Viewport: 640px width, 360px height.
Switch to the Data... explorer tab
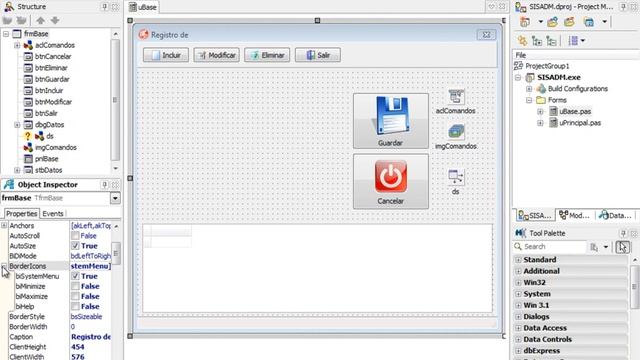pyautogui.click(x=615, y=215)
